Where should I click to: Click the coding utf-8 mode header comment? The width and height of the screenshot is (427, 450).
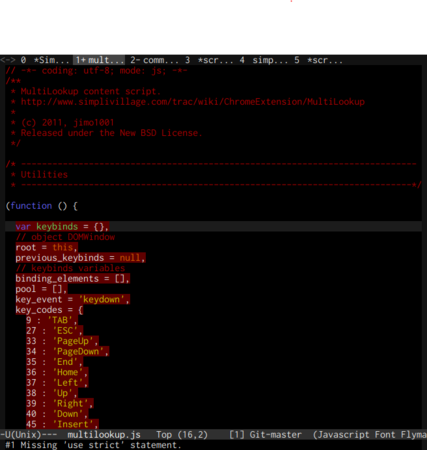pyautogui.click(x=96, y=71)
